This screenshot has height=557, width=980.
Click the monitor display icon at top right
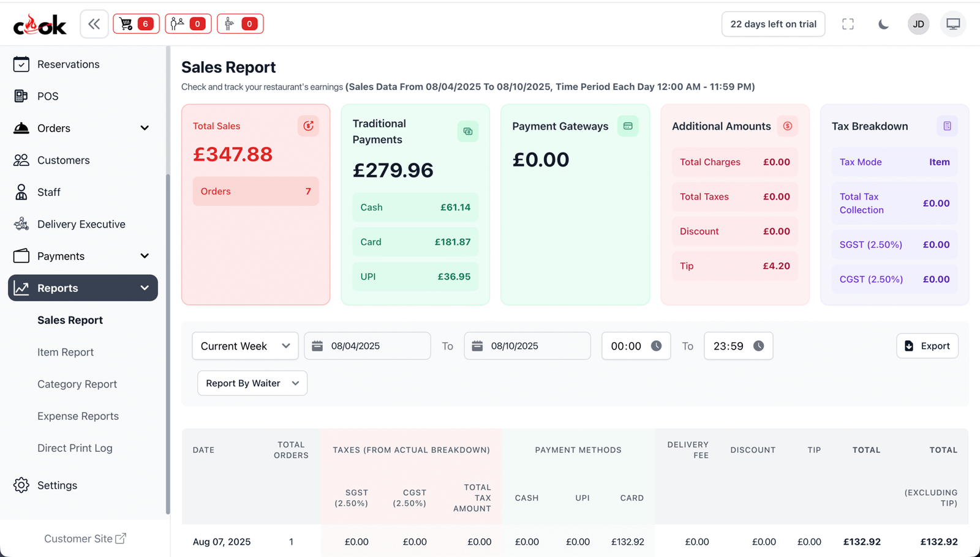tap(953, 24)
